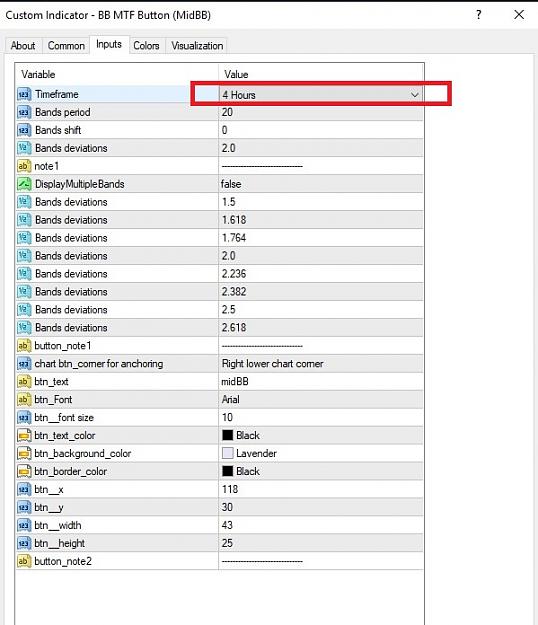The width and height of the screenshot is (538, 625).
Task: Edit the btn_text value midBB
Action: click(321, 381)
